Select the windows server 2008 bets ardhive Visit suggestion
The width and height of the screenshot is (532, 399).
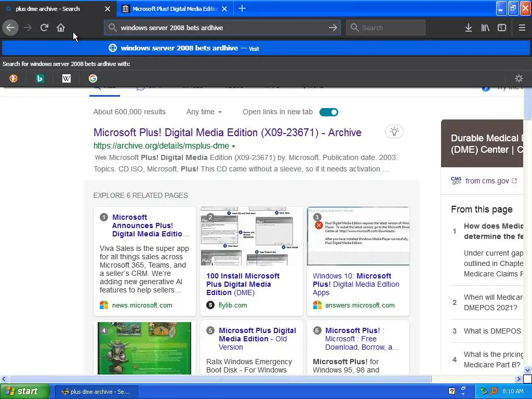tap(266, 48)
